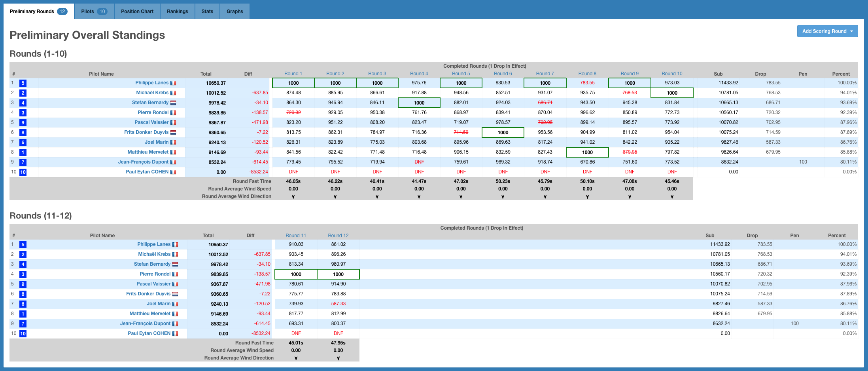Click Frits Donker Duyvis' flag in Rounds 1-10
This screenshot has width=868, height=371.
pyautogui.click(x=173, y=133)
